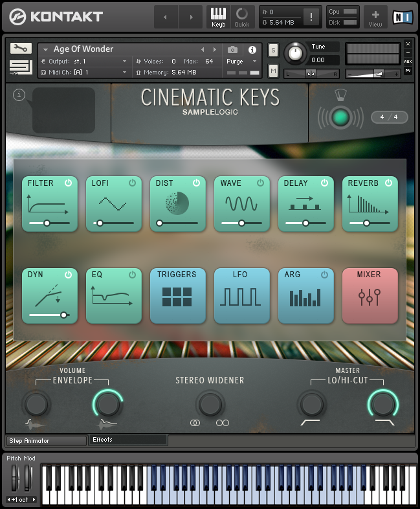
Task: Open the LFO square wave tile
Action: tap(241, 296)
